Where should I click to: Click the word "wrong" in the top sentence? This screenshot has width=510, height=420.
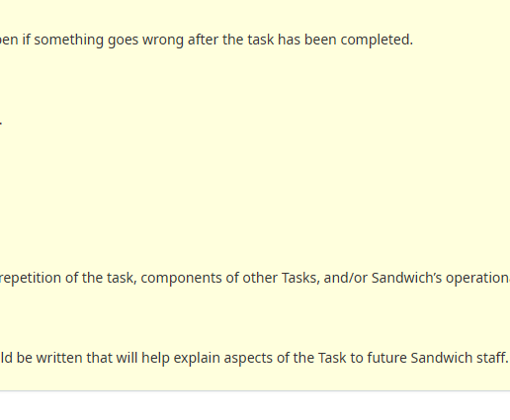(163, 40)
